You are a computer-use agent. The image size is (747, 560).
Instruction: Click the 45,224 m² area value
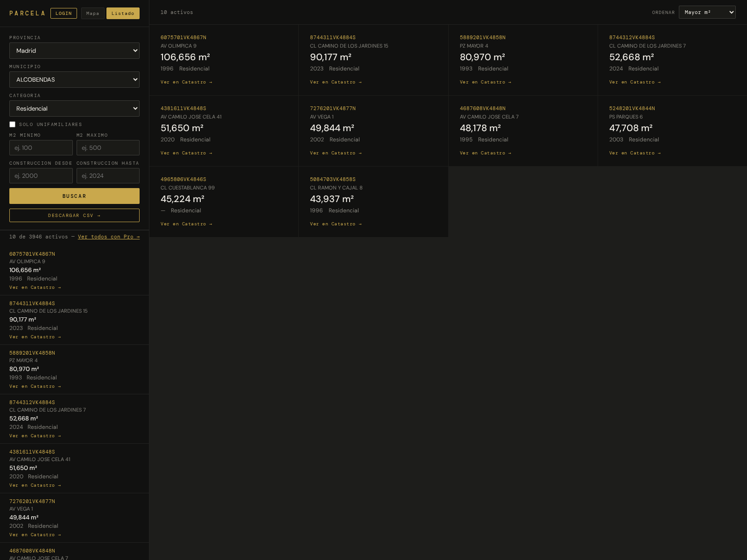[183, 199]
